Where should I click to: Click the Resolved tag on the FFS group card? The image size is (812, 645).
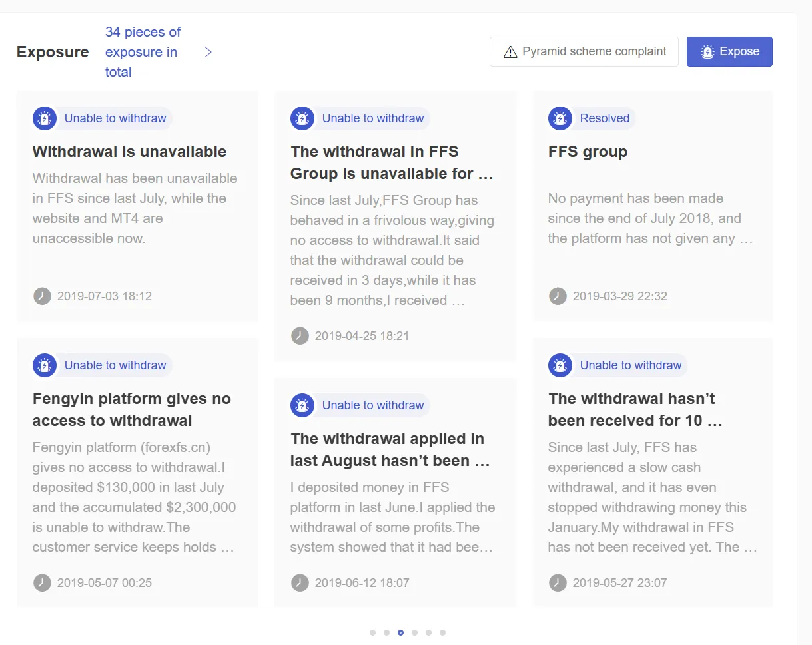604,118
